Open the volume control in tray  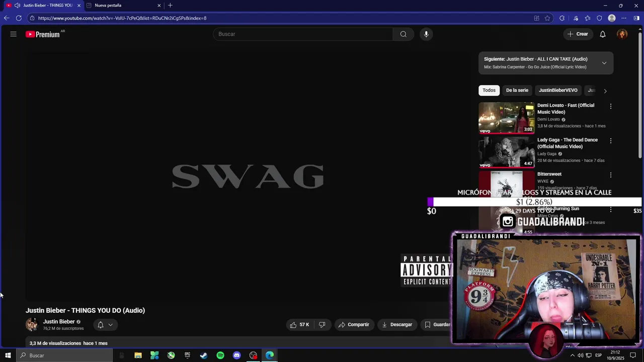pos(581,355)
